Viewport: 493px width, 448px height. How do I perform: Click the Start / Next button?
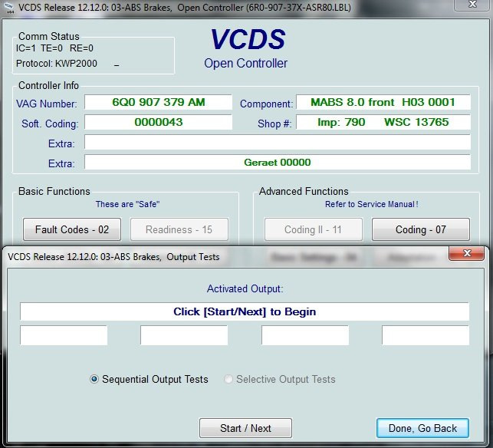pyautogui.click(x=245, y=428)
